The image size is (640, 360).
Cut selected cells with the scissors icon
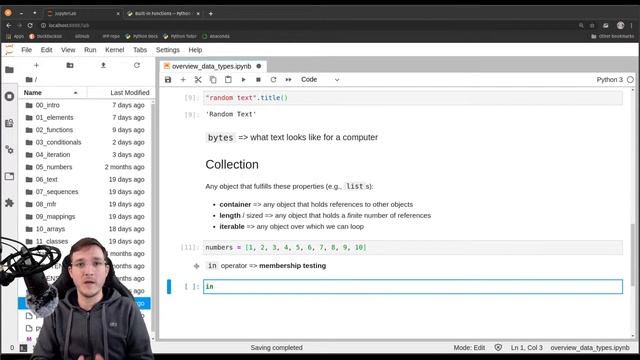click(198, 80)
